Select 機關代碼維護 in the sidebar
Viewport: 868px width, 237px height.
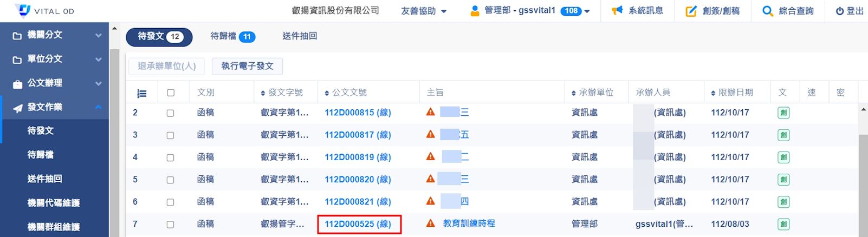tap(54, 203)
